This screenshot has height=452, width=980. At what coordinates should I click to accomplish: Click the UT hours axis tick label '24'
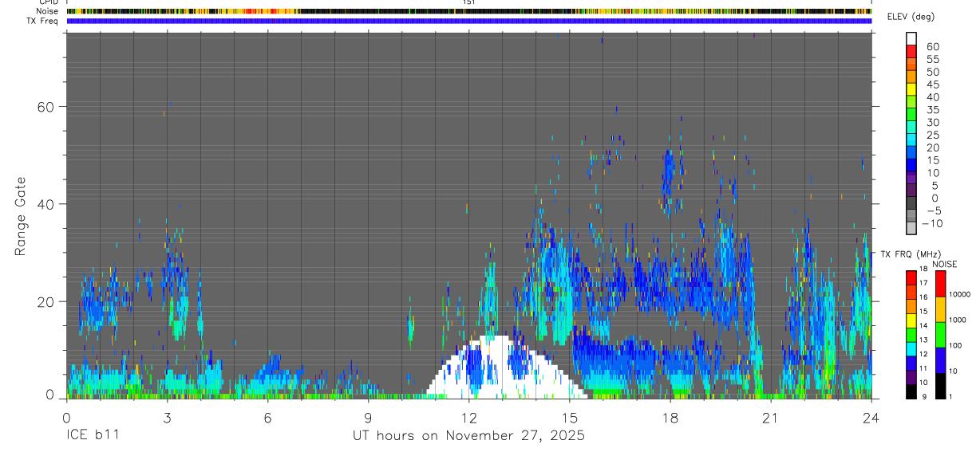point(871,418)
